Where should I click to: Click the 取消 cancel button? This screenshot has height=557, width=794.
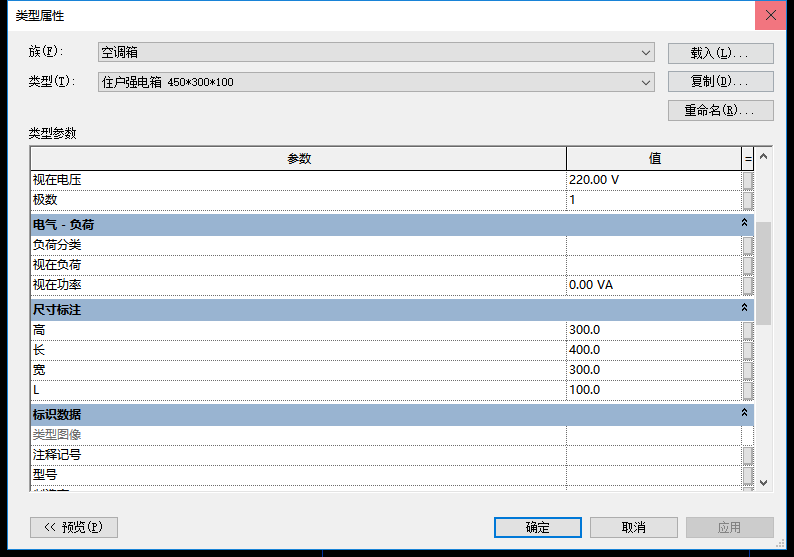coord(633,528)
